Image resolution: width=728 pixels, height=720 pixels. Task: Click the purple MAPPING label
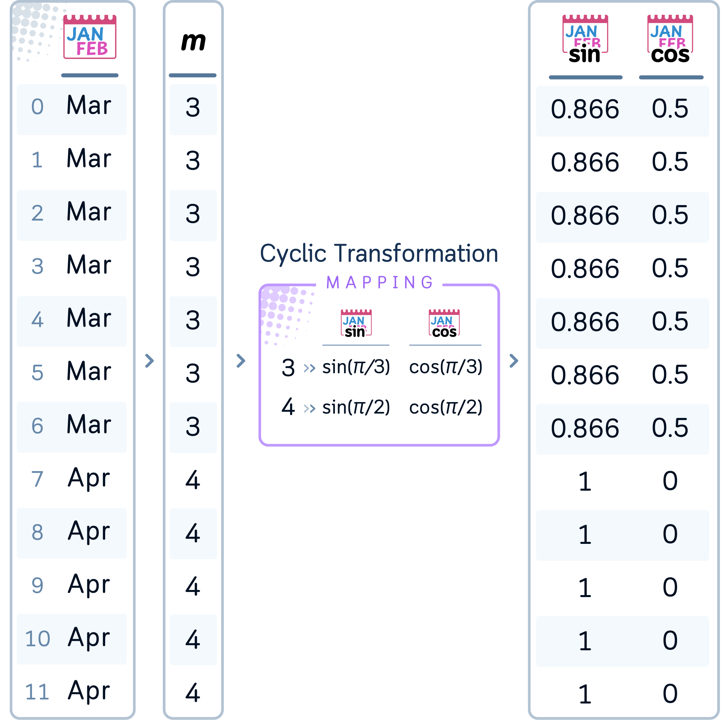click(x=379, y=283)
